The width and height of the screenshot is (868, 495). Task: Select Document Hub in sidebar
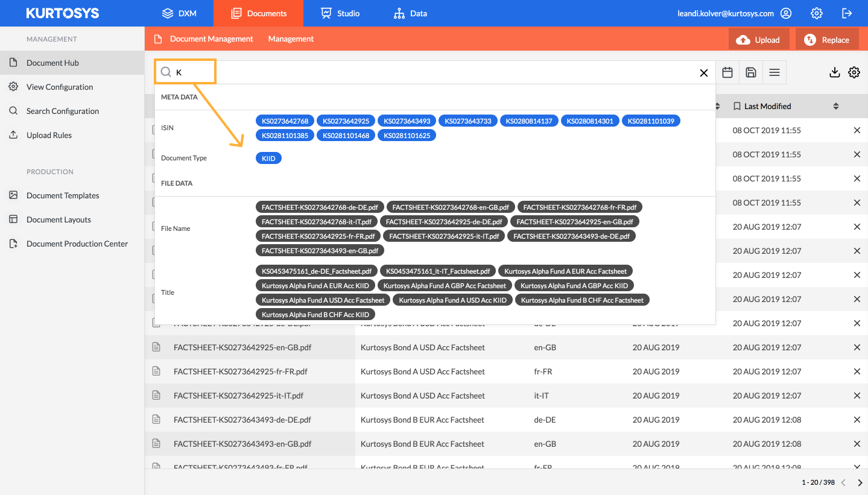(x=72, y=63)
